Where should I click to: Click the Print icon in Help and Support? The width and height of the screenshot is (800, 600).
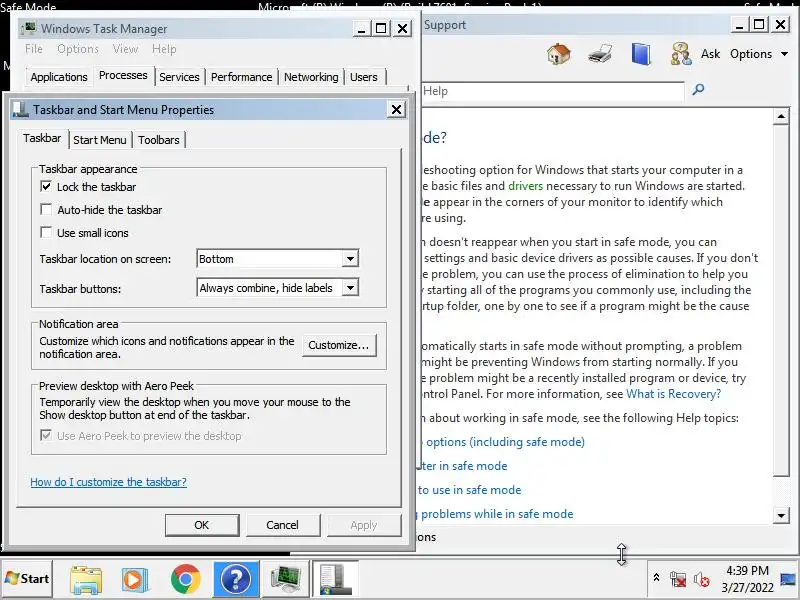coord(600,54)
